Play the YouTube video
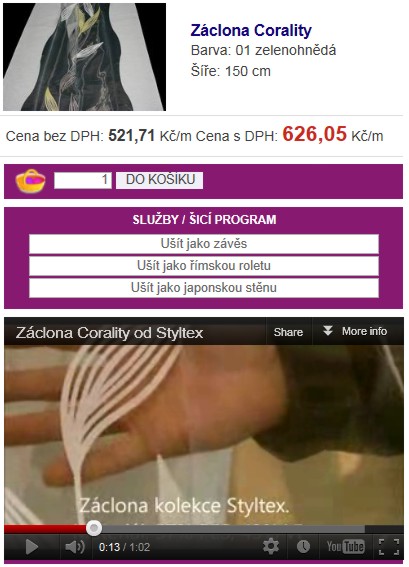The width and height of the screenshot is (409, 567). coord(31,547)
